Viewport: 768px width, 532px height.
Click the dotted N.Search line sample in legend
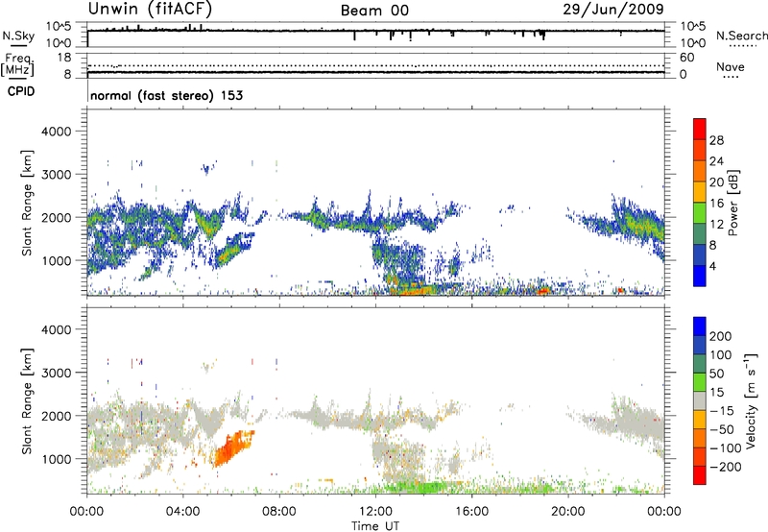pyautogui.click(x=742, y=45)
